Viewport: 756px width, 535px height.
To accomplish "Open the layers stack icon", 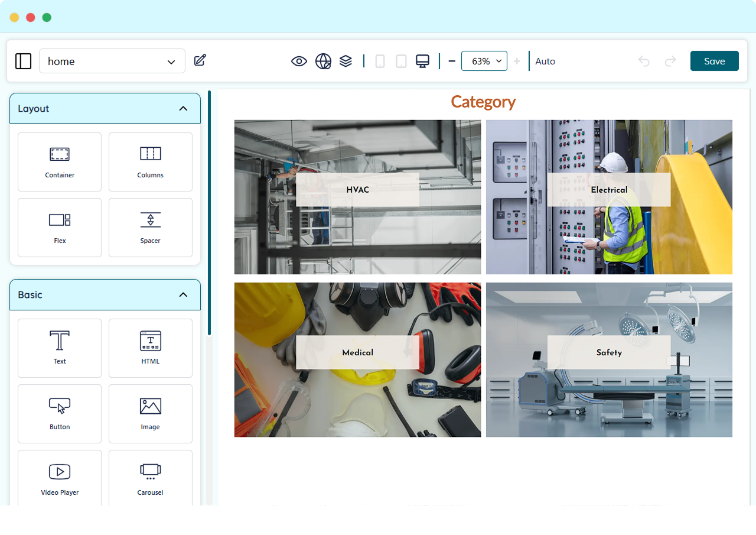I will pyautogui.click(x=346, y=61).
